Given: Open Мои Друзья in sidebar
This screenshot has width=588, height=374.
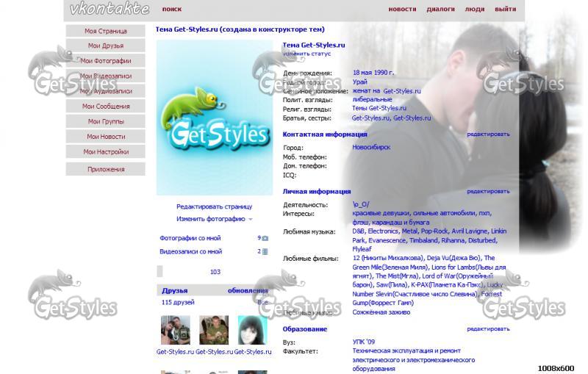Looking at the screenshot, I should (105, 46).
